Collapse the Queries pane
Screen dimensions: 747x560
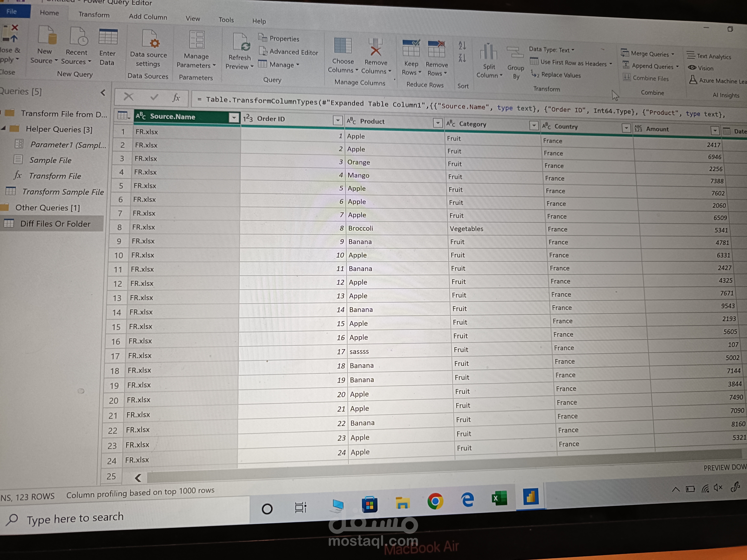[x=103, y=93]
